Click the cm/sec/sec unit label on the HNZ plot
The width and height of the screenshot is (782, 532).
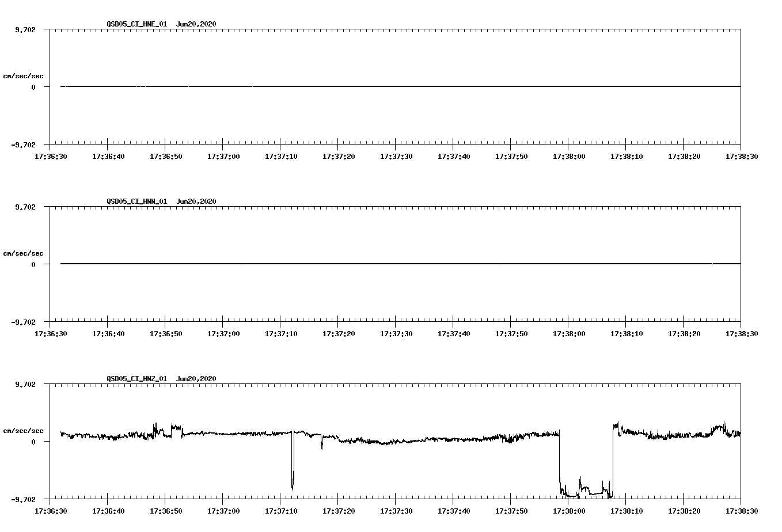(23, 431)
